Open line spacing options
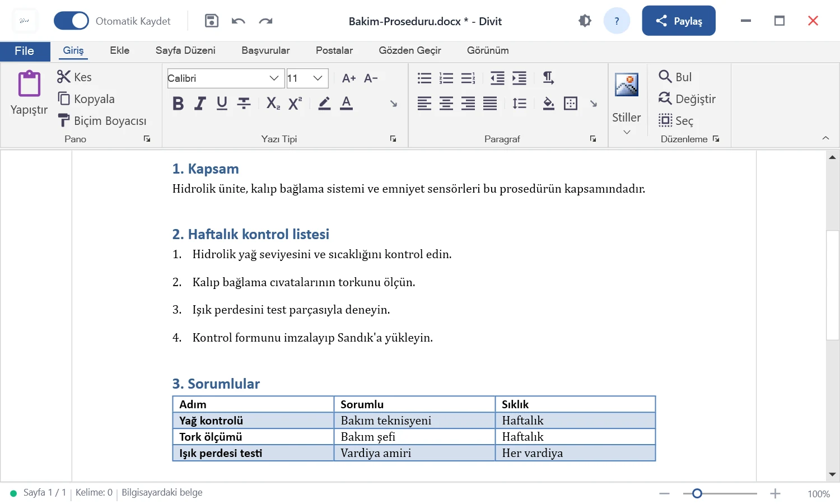 pyautogui.click(x=520, y=104)
